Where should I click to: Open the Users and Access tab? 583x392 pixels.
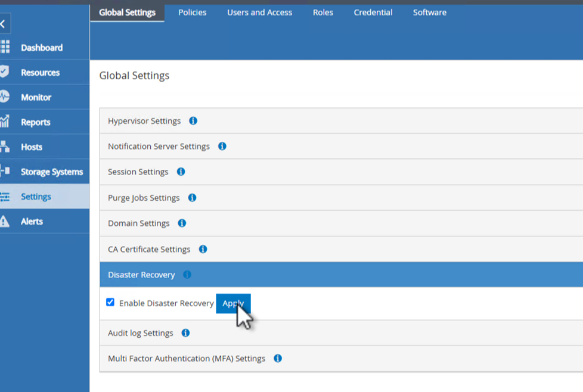click(x=259, y=13)
